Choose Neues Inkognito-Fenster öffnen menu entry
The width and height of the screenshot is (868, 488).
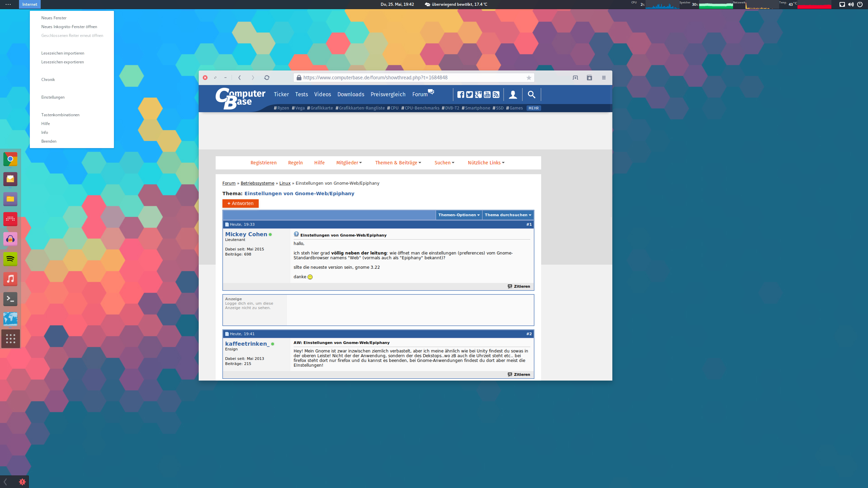(x=69, y=27)
